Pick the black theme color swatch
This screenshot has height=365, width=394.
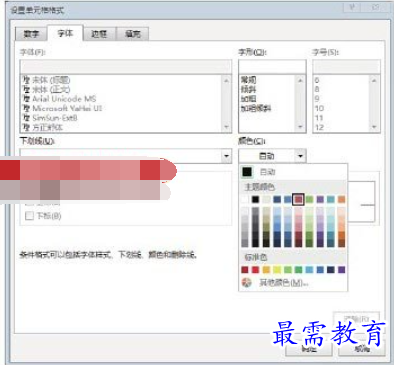pyautogui.click(x=255, y=199)
